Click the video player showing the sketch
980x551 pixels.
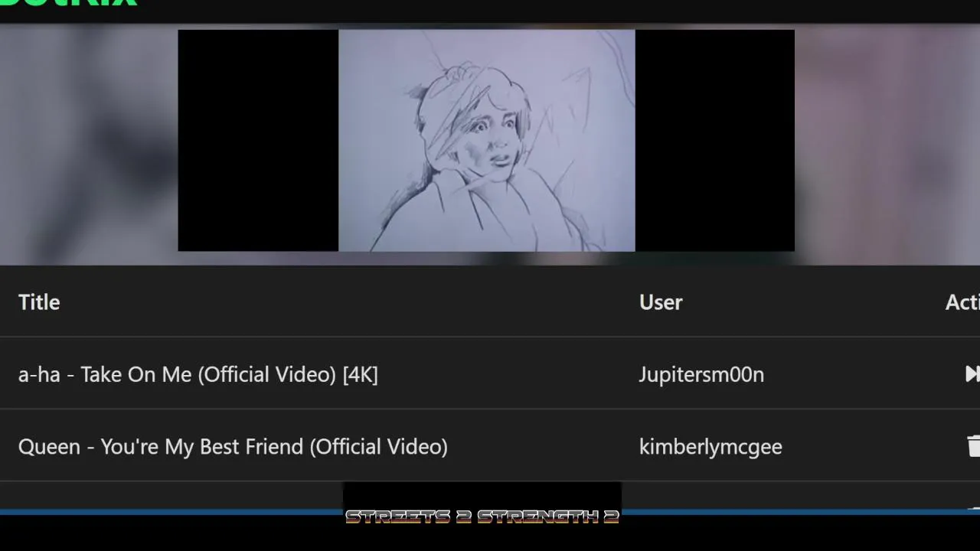tap(486, 140)
